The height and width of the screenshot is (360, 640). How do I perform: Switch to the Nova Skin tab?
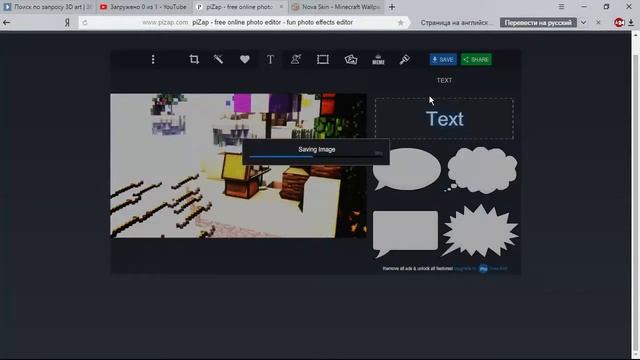tap(337, 7)
